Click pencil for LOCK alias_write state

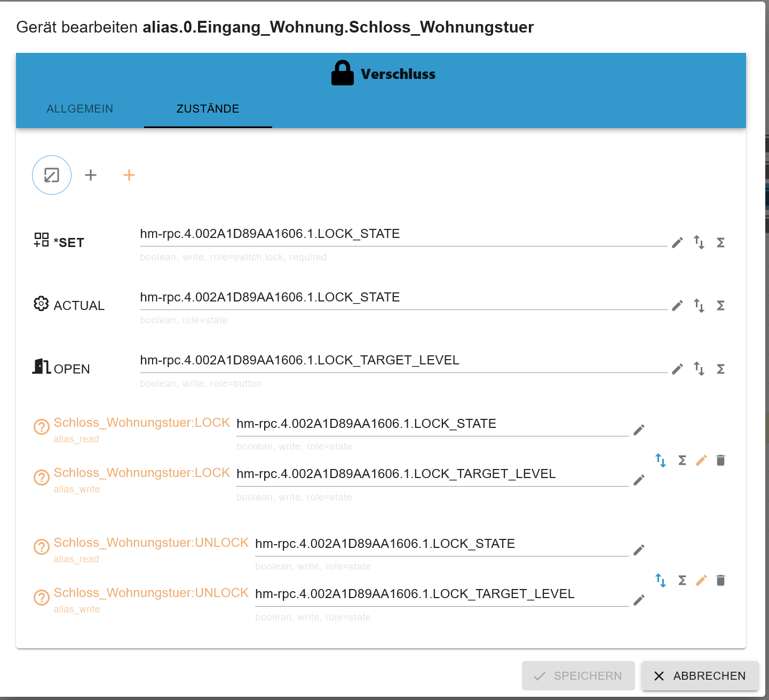click(x=639, y=480)
